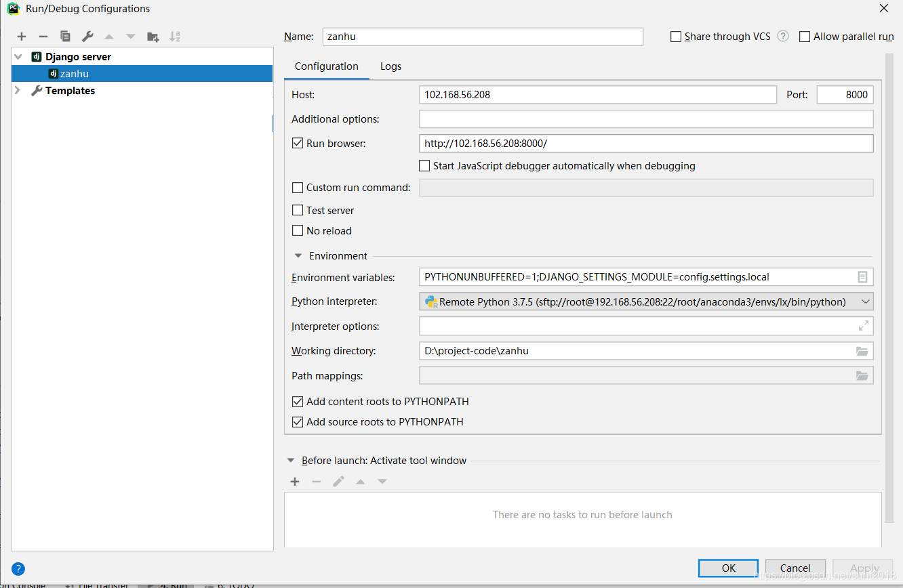Image resolution: width=903 pixels, height=588 pixels.
Task: Move before launch task down
Action: click(x=382, y=482)
